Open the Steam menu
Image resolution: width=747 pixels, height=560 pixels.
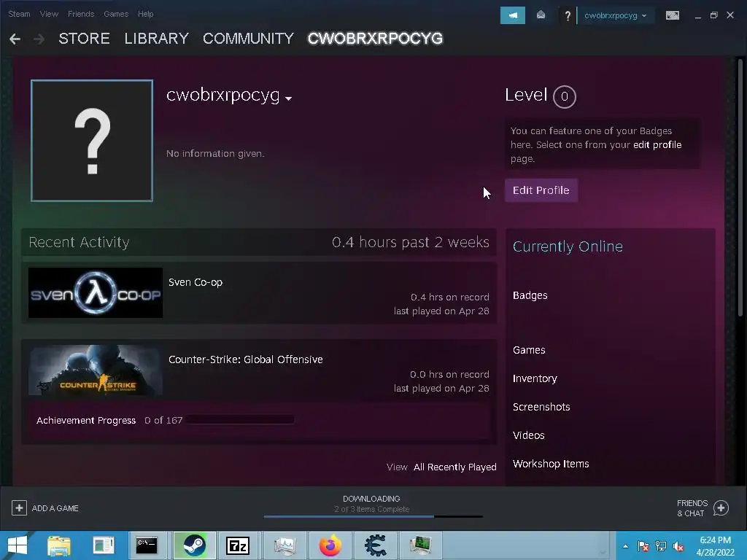click(19, 14)
